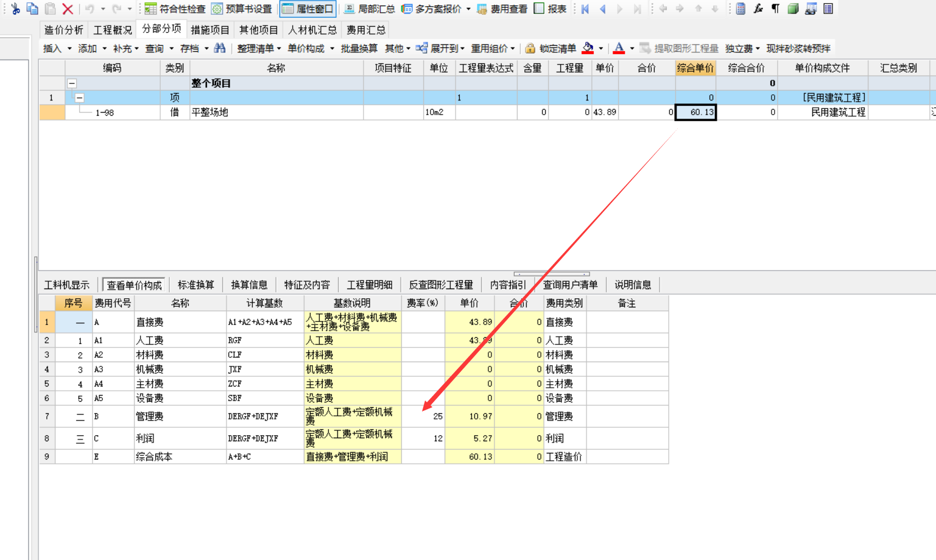Click the 综合单价 column header

click(695, 68)
